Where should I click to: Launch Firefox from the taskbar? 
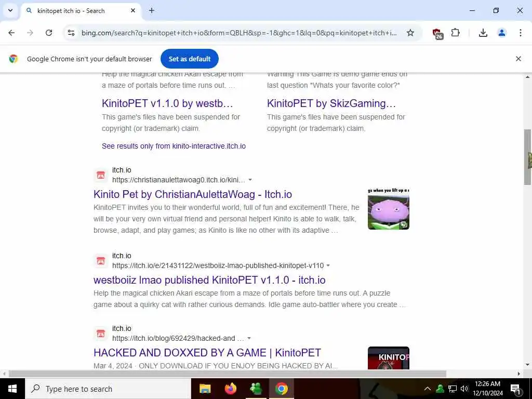(230, 389)
